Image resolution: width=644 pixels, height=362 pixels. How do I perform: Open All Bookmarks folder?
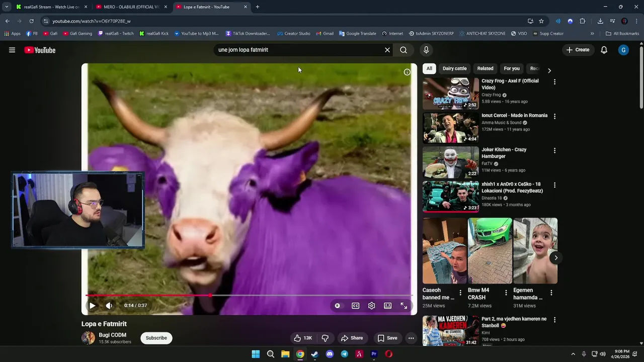[x=622, y=34]
